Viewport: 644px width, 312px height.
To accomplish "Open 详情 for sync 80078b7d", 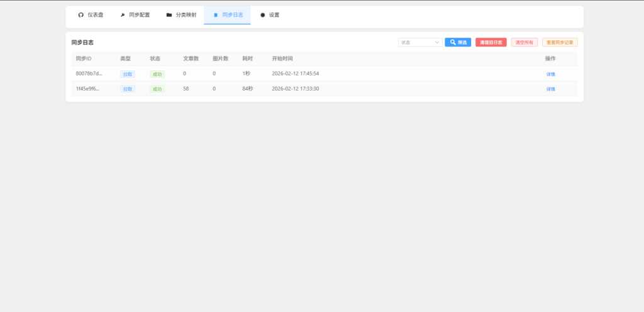I will click(550, 74).
